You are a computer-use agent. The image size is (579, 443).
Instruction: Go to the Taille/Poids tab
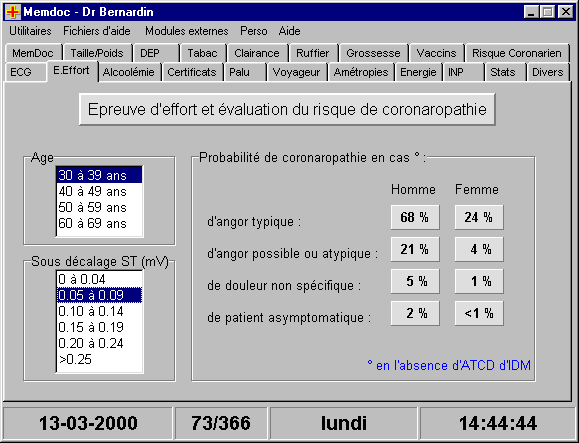(97, 53)
